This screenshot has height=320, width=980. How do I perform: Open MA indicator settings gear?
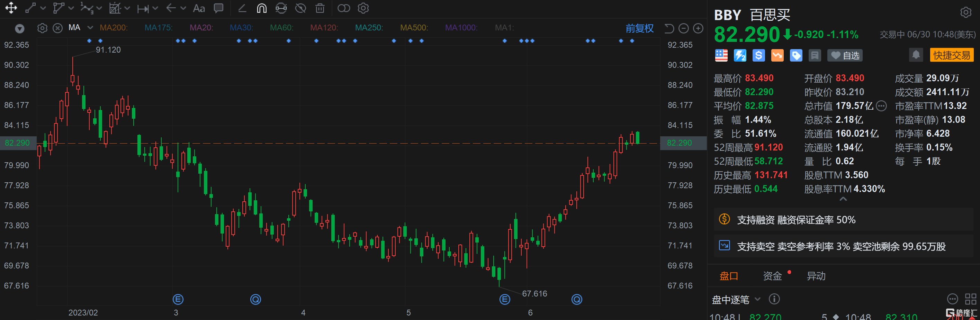pos(42,28)
